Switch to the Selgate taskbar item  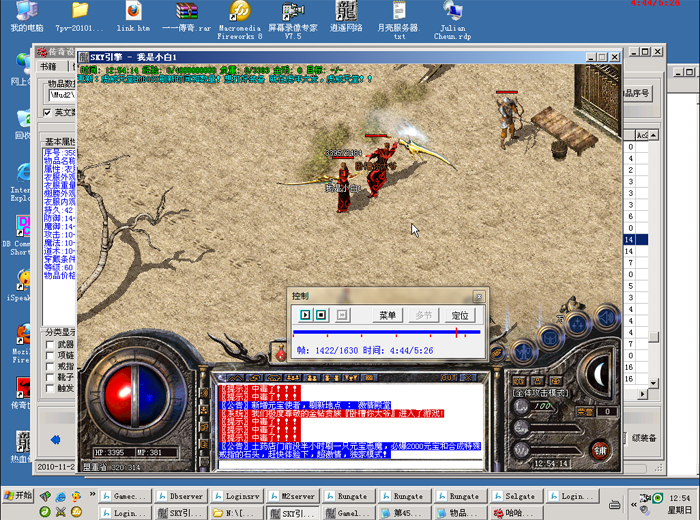pyautogui.click(x=515, y=496)
